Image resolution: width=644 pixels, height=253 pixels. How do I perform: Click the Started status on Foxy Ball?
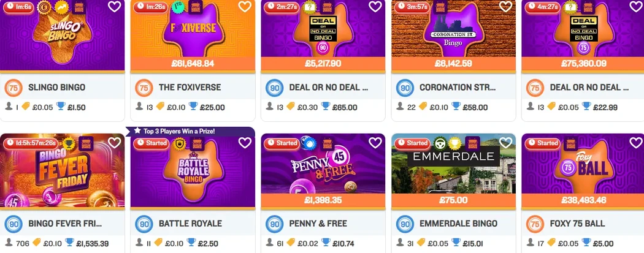(x=543, y=143)
